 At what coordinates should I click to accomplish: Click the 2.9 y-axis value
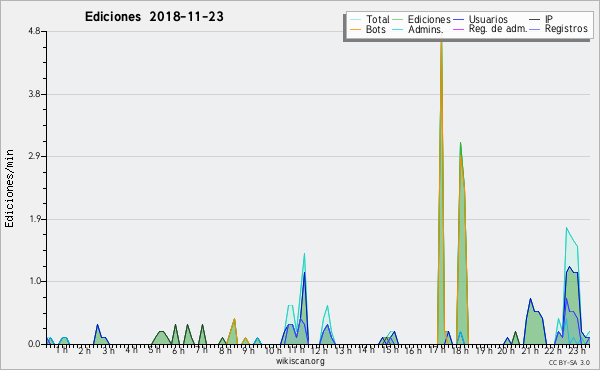(x=34, y=156)
